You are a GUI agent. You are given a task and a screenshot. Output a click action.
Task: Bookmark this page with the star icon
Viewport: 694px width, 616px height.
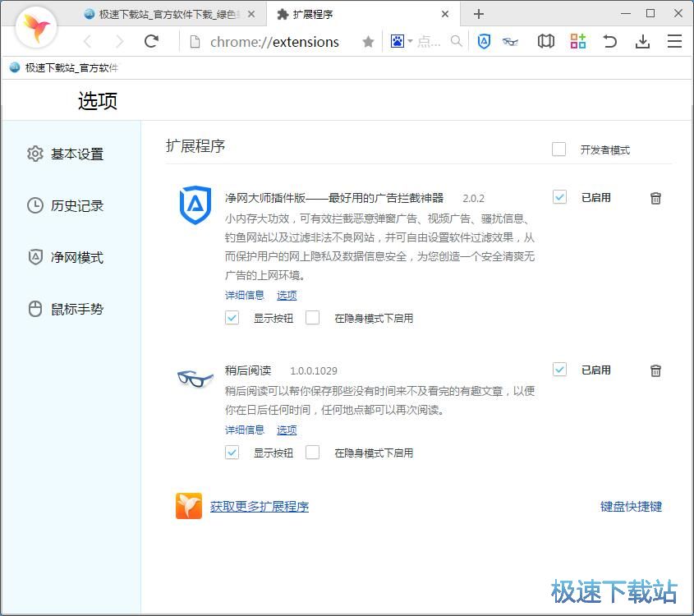(369, 42)
